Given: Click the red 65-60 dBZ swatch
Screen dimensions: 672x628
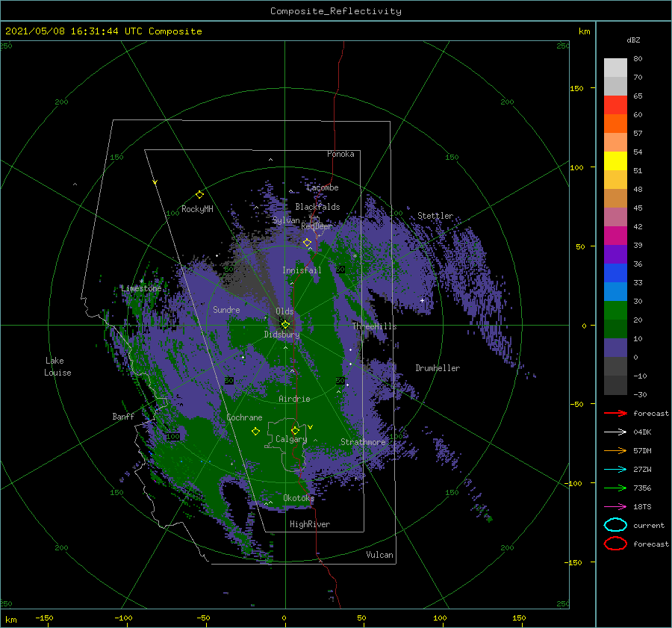Looking at the screenshot, I should click(615, 105).
